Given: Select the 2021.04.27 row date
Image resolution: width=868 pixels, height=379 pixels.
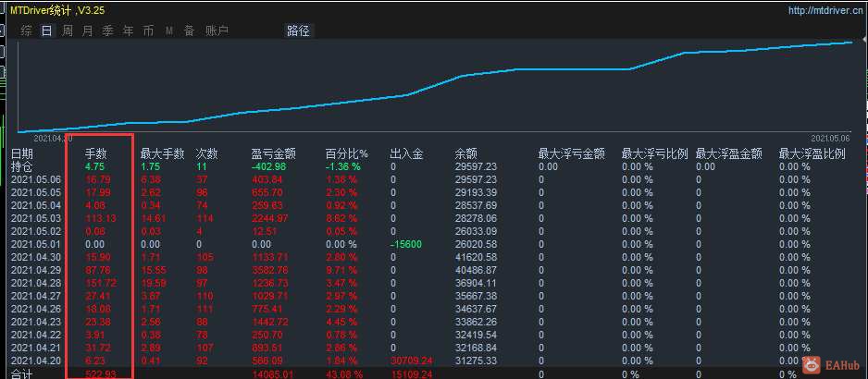Looking at the screenshot, I should click(x=36, y=296).
